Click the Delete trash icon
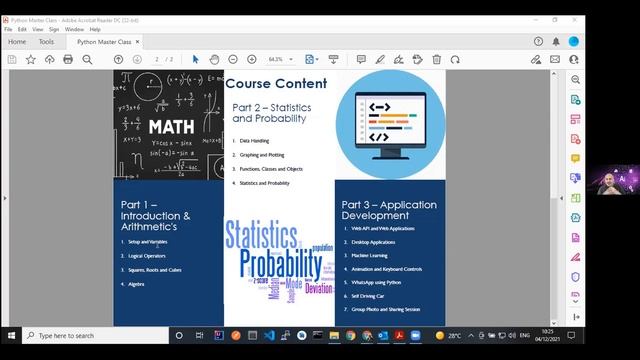Image resolution: width=640 pixels, height=360 pixels. pyautogui.click(x=437, y=60)
